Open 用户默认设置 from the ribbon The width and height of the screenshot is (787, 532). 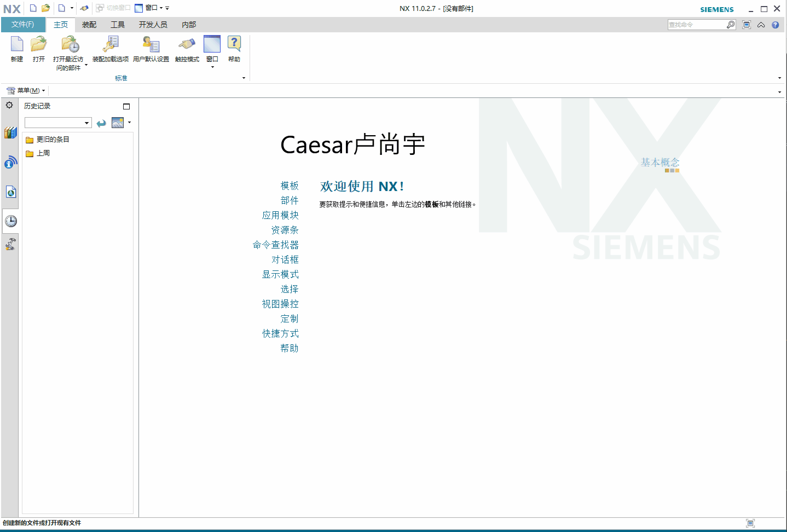coord(151,49)
